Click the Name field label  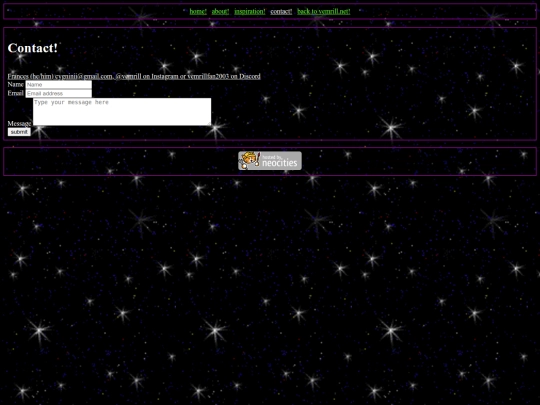[15, 84]
